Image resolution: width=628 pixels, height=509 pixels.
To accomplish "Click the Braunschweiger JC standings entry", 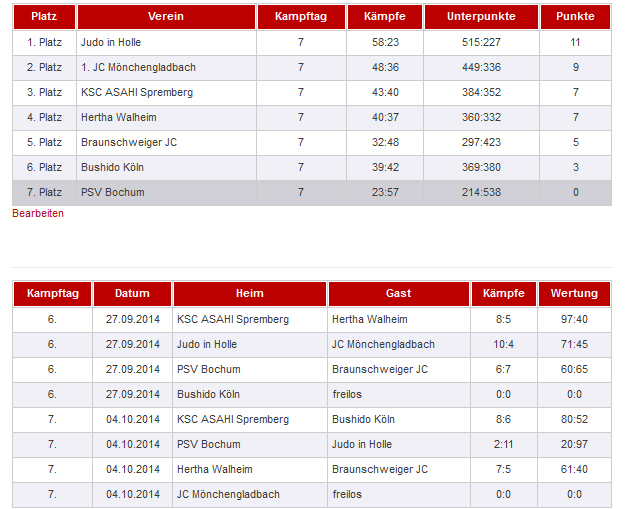I will click(129, 142).
